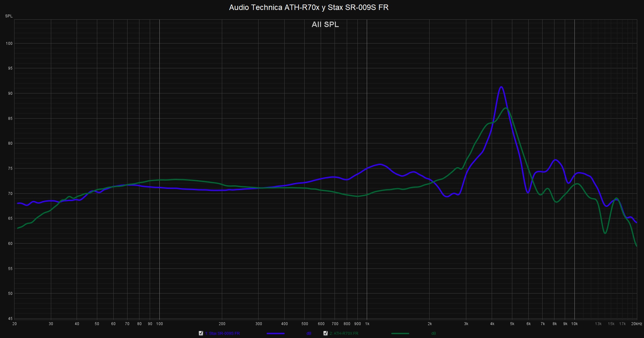Click the 20kHz label on frequency axis
Screen dimensions: 644x338
pos(636,324)
